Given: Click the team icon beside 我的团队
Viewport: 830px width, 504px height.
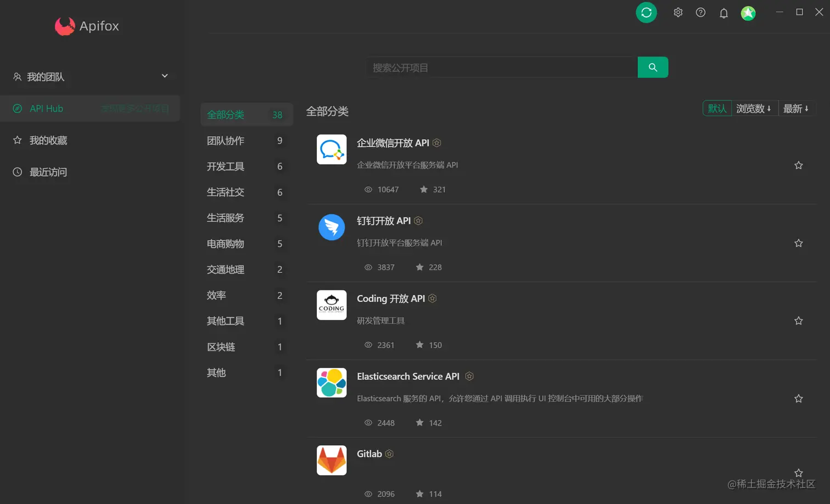Looking at the screenshot, I should pyautogui.click(x=18, y=77).
